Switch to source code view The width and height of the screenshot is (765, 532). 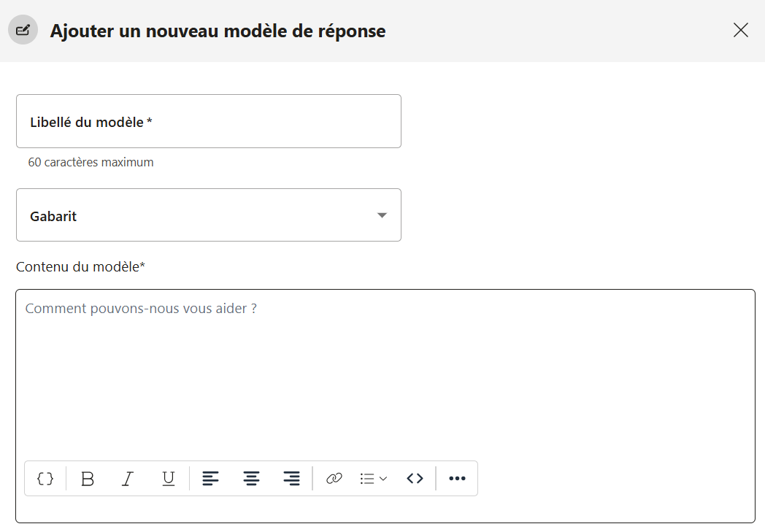coord(415,479)
